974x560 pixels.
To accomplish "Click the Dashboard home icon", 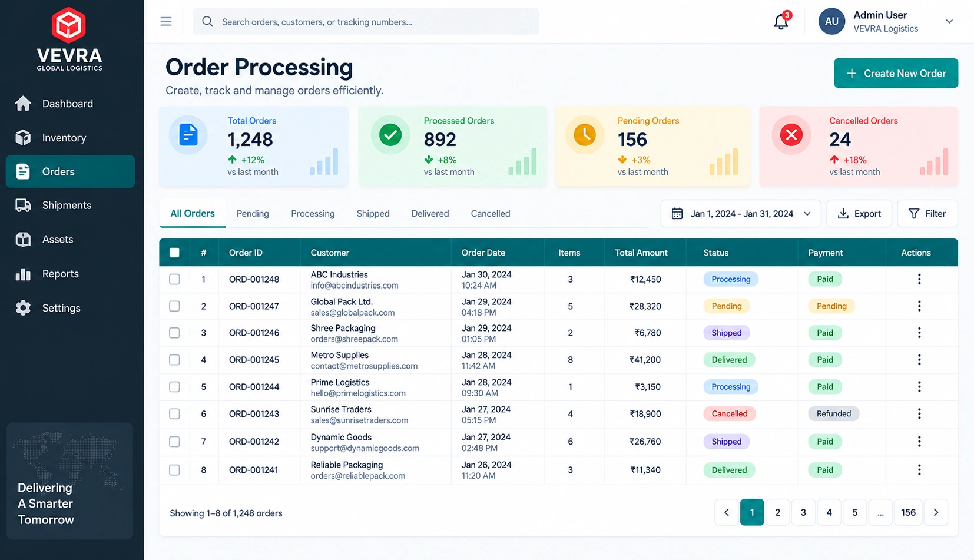I will [x=23, y=104].
